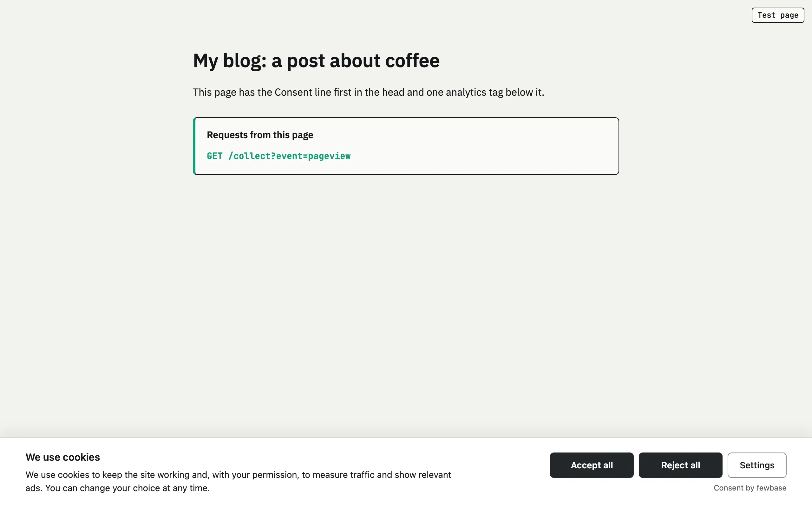Click the word permission in the cookie notice
Image resolution: width=812 pixels, height=507 pixels.
275,475
